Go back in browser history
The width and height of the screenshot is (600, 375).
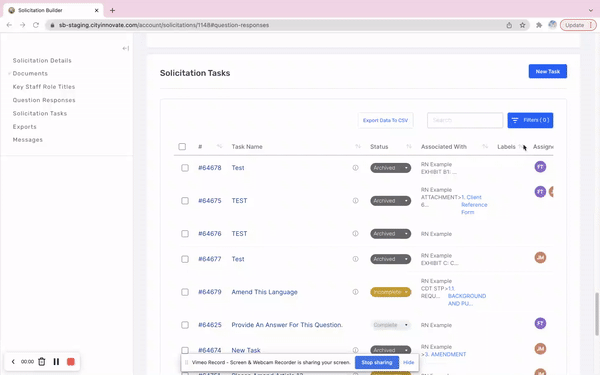point(9,25)
